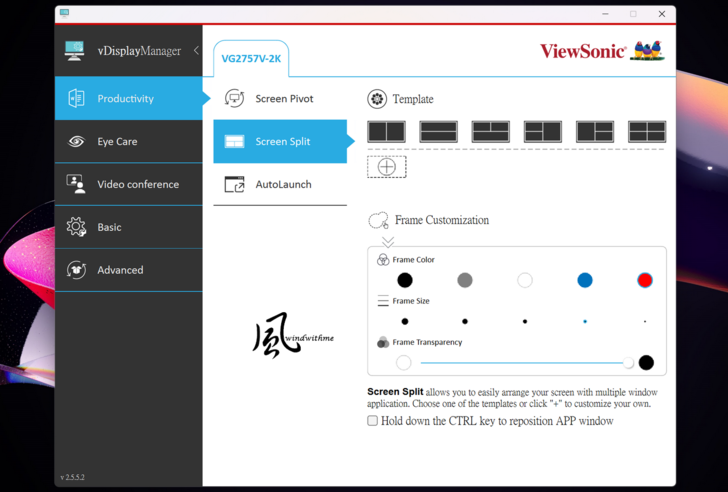Click the Video conference person icon

pos(76,184)
